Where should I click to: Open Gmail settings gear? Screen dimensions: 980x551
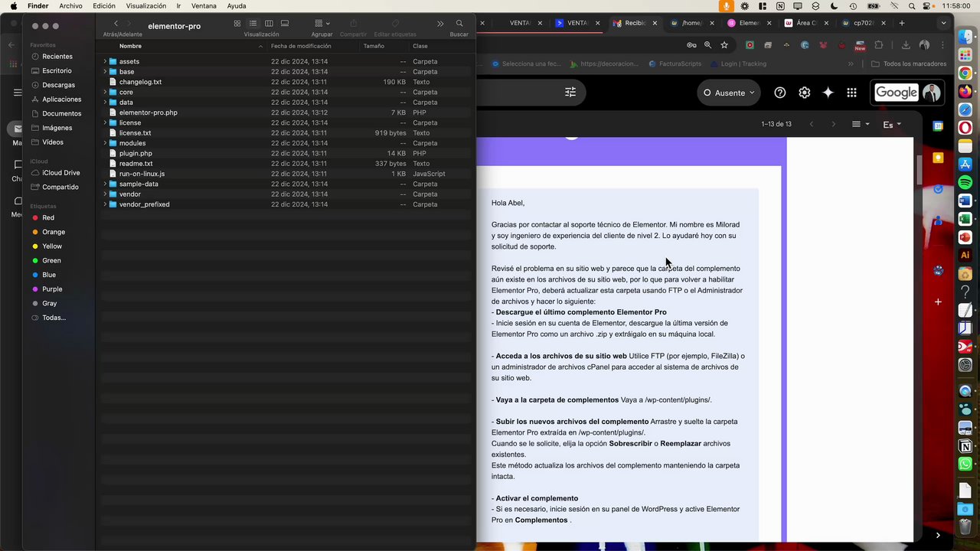pos(804,93)
